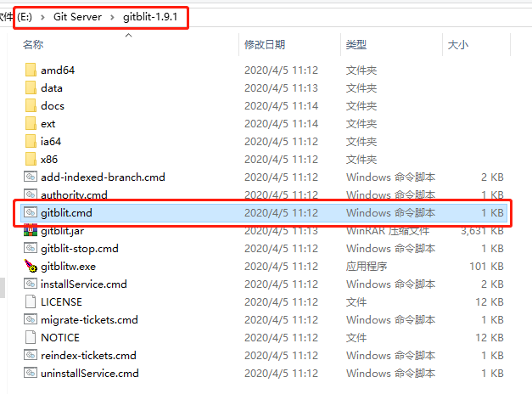Select the x86 folder name
The image size is (532, 394).
coord(49,160)
